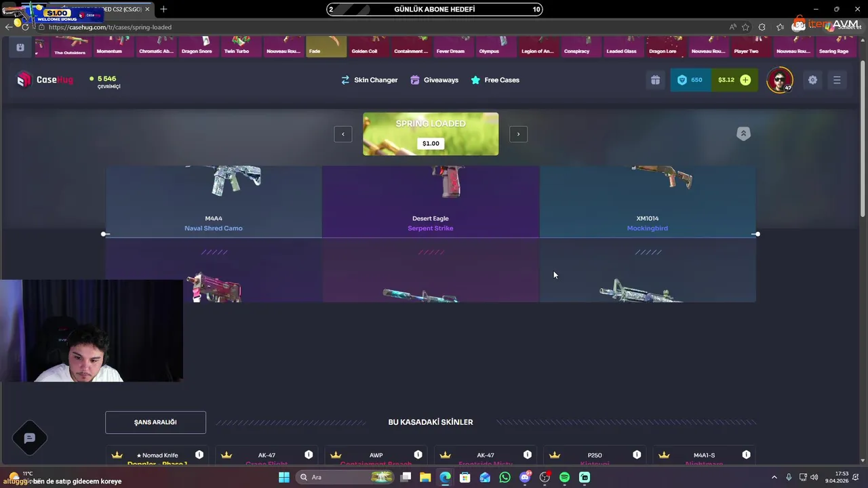
Task: Select the XM1014 Mockingbird card
Action: click(x=648, y=201)
